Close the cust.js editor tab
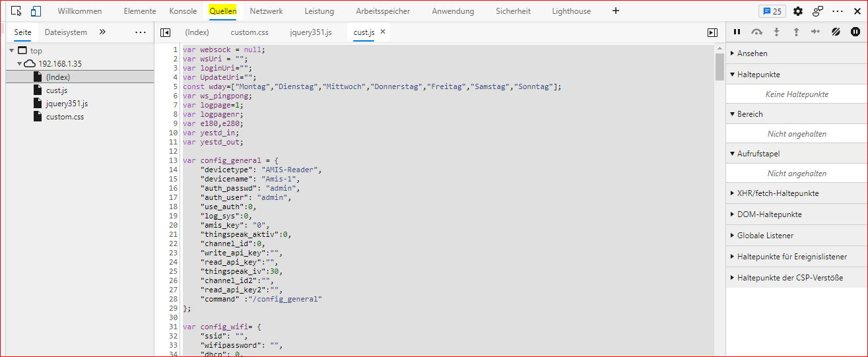Image resolution: width=868 pixels, height=357 pixels. click(382, 32)
